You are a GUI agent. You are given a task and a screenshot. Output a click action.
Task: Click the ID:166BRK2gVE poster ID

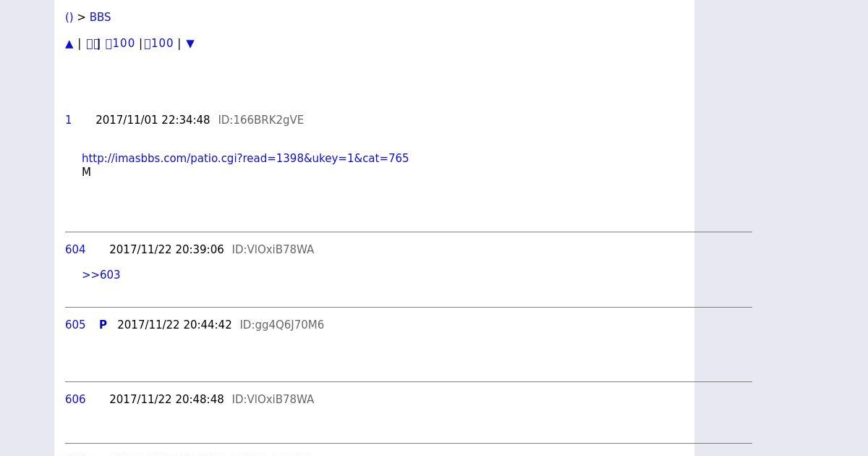[x=261, y=120]
